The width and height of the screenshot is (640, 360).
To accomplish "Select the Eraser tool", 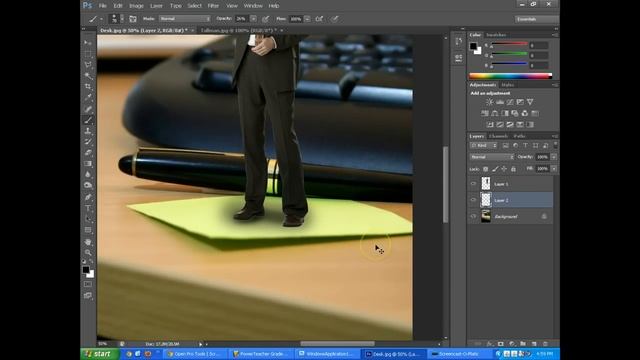I will point(88,153).
